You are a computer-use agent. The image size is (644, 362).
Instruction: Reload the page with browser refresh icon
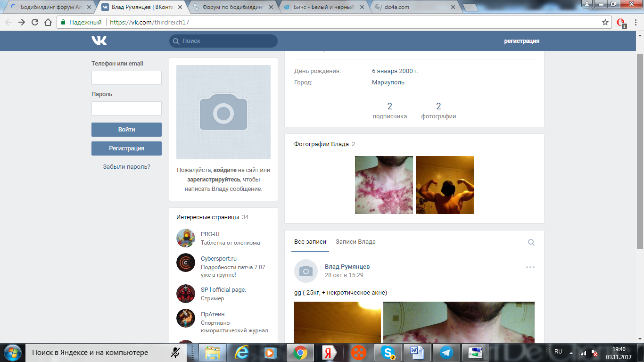click(35, 22)
